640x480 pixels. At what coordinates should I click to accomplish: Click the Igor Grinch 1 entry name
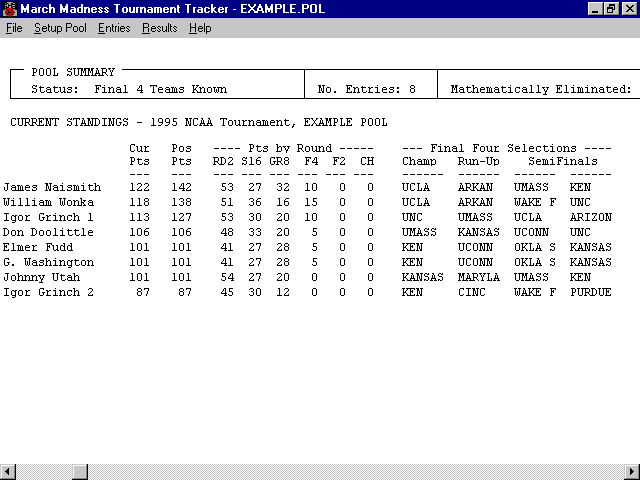[48, 217]
